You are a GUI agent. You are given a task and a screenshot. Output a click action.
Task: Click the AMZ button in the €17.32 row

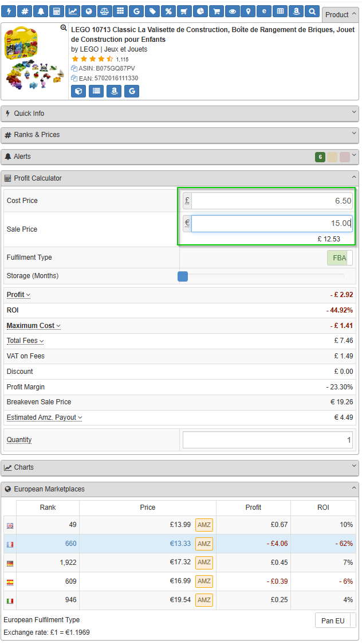(x=204, y=562)
